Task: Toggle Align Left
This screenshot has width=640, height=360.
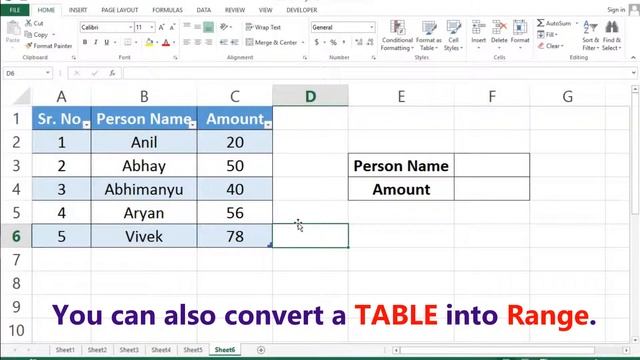Action: tap(187, 42)
